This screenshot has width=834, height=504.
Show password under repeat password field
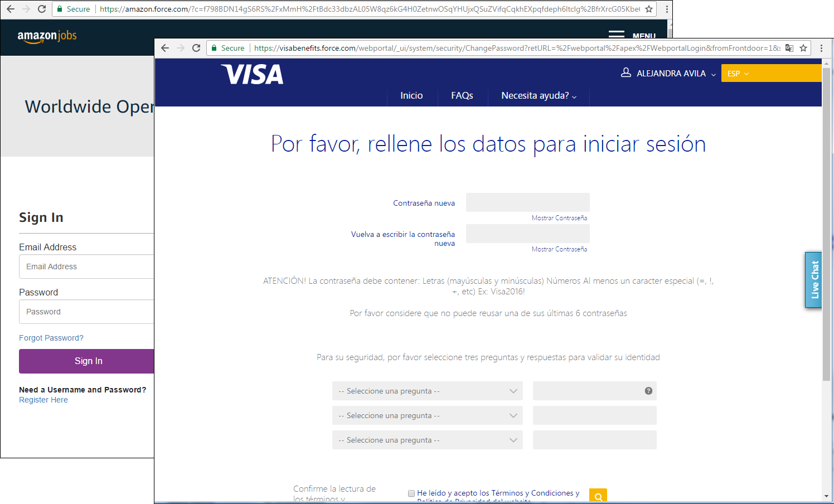pyautogui.click(x=559, y=249)
